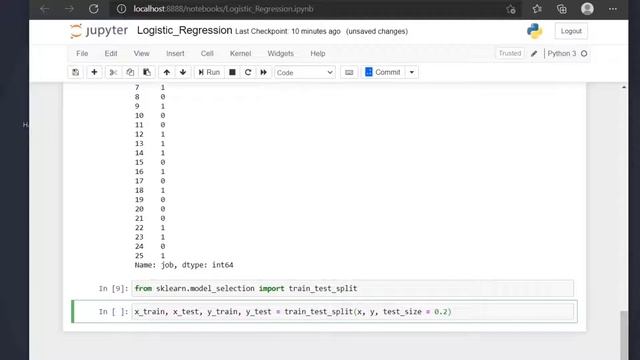Open the File menu

(x=82, y=53)
